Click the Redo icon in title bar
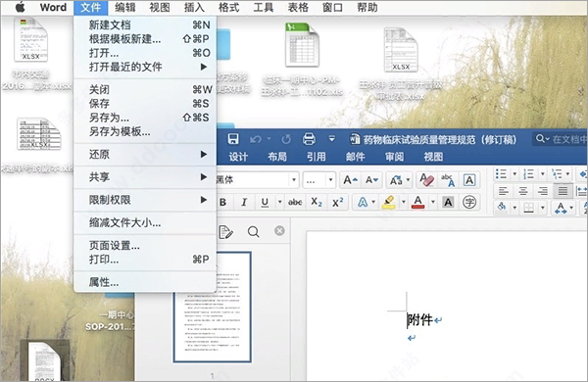Viewport: 588px width, 382px height. point(286,139)
